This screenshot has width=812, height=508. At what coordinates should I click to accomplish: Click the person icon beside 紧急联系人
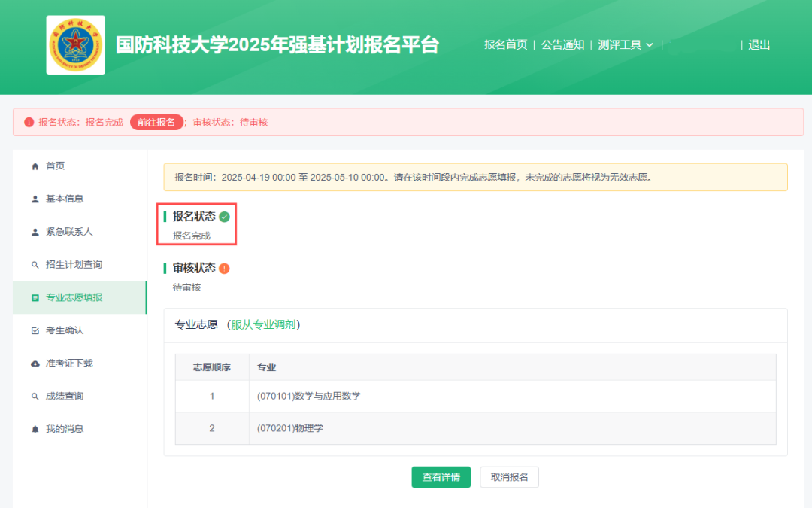point(35,232)
